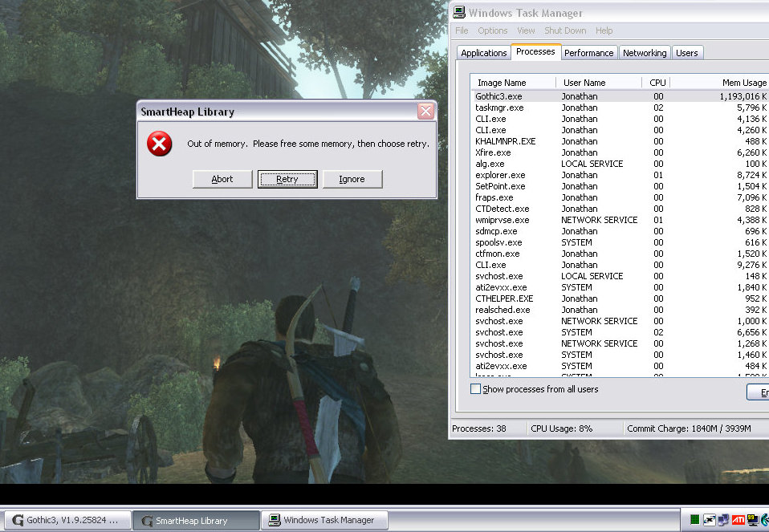The height and width of the screenshot is (532, 769).
Task: Select the sdmcp.exe process
Action: coord(620,231)
